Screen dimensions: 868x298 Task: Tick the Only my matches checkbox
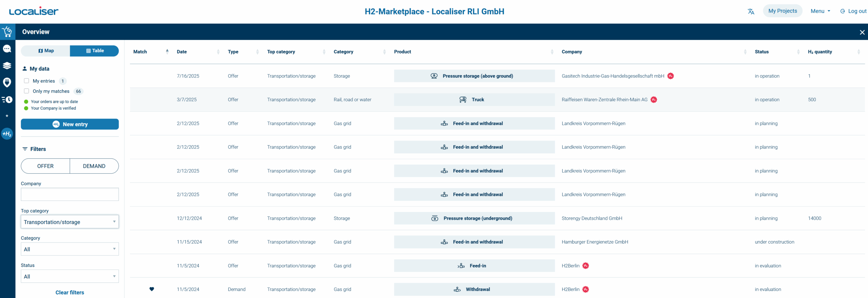(26, 91)
